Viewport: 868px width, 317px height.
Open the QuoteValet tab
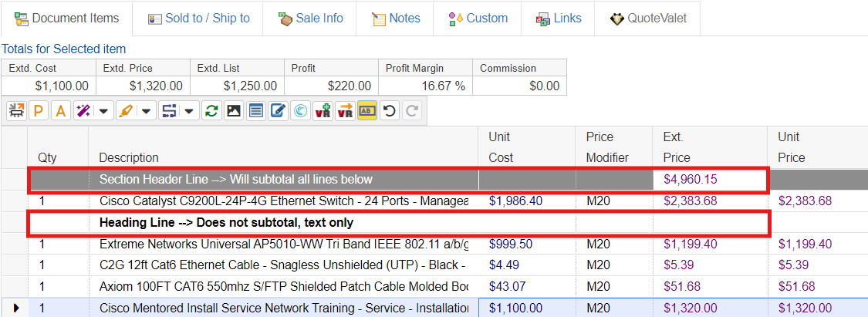647,18
